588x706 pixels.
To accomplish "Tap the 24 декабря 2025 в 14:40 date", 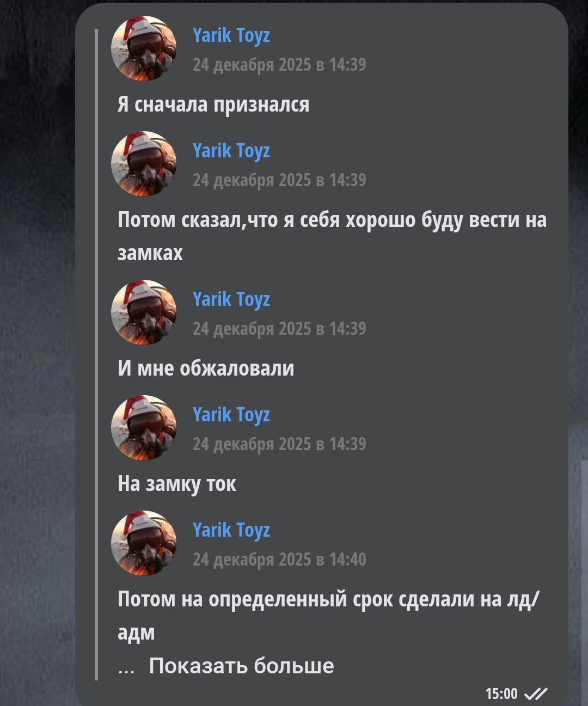I will [279, 560].
